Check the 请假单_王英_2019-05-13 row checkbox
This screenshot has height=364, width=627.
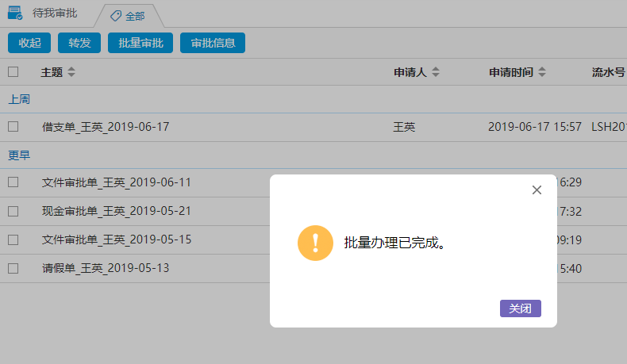(x=13, y=268)
